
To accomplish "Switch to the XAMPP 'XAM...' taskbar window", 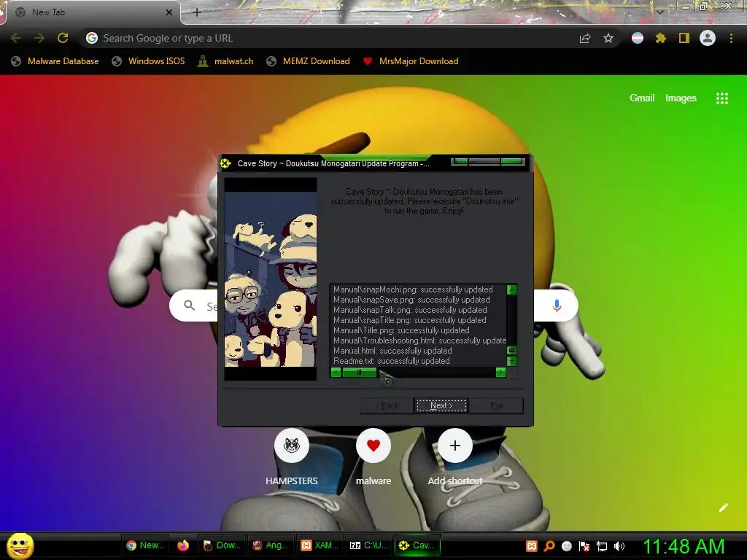I will click(x=320, y=545).
